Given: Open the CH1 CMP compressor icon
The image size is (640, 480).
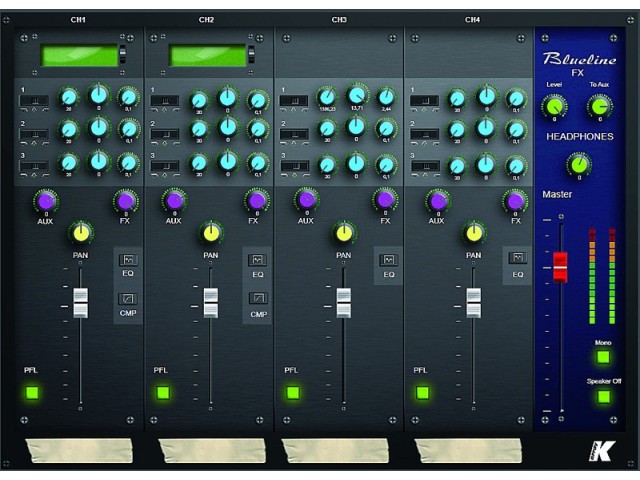Looking at the screenshot, I should click(128, 299).
